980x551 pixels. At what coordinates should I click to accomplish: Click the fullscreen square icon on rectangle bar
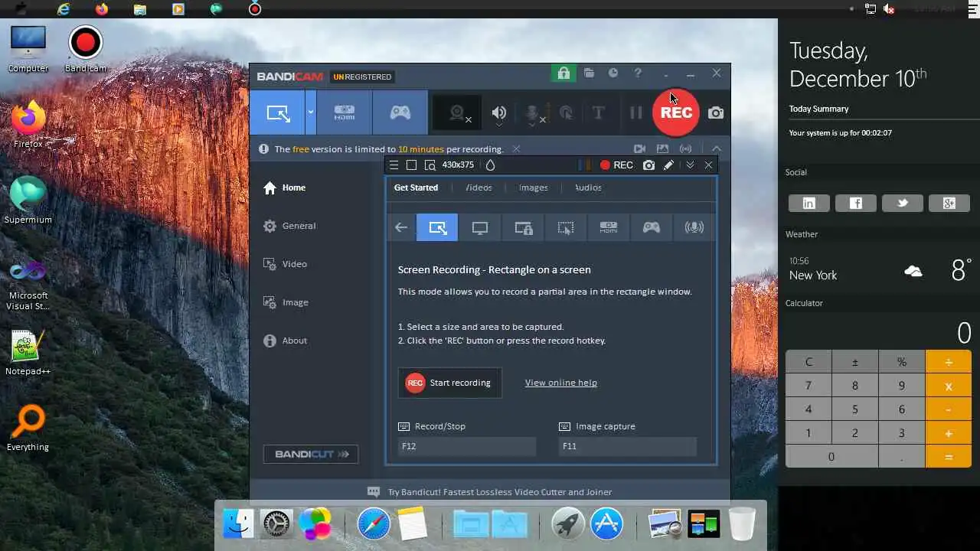(411, 165)
